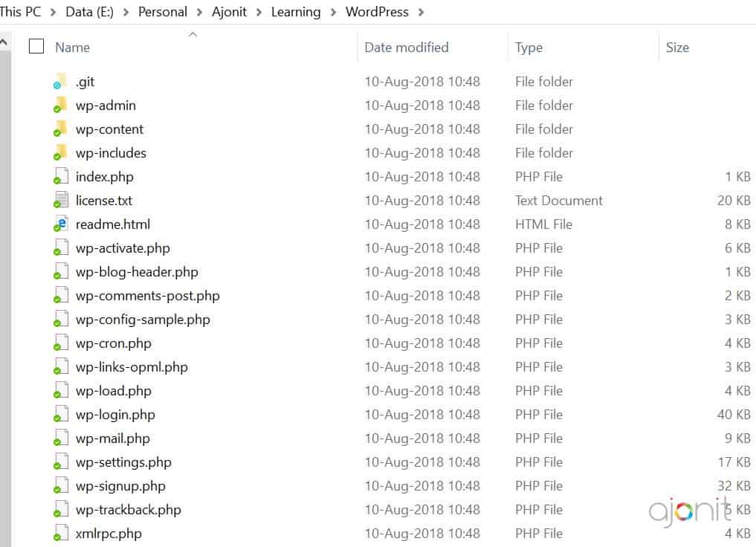Expand the chevron after This PC
This screenshot has width=756, height=547.
53,12
